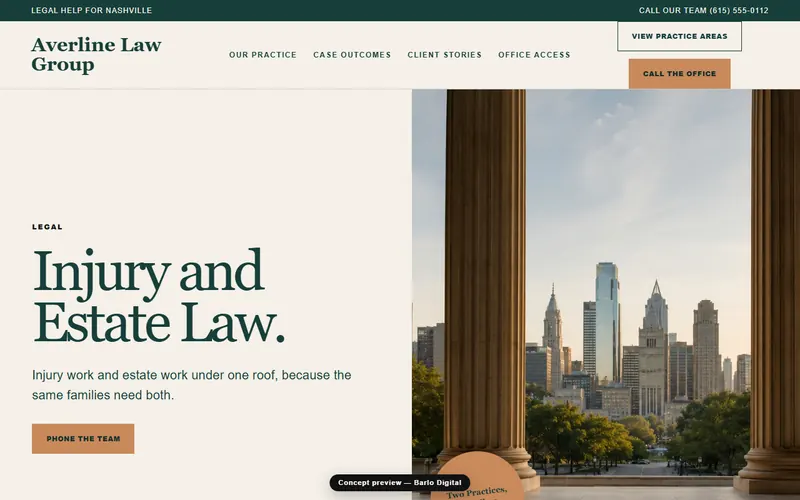Click the View Practice Areas button
The width and height of the screenshot is (800, 500).
[x=679, y=36]
